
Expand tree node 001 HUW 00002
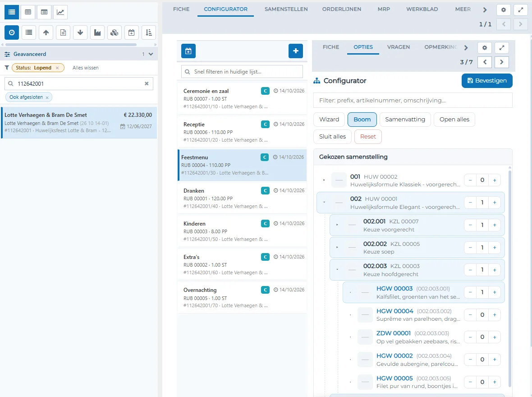coord(324,180)
